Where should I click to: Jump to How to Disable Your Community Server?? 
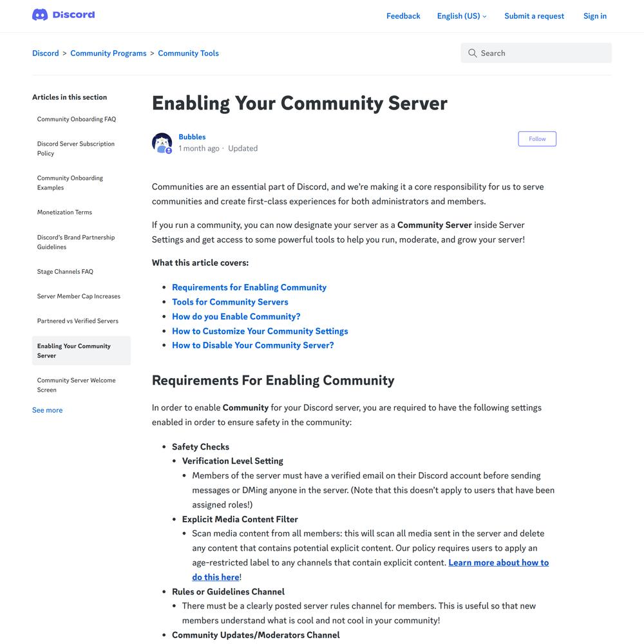(253, 345)
